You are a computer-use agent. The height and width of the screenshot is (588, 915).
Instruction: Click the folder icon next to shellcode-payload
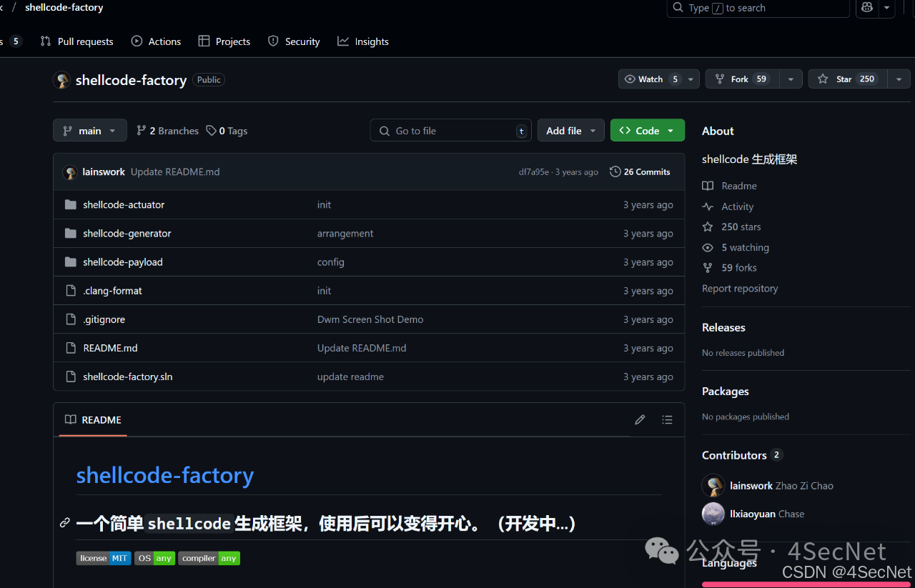70,262
